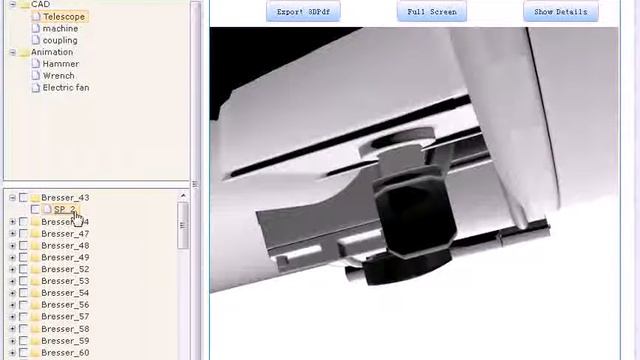Click the coupling file icon
640x360 pixels.
(x=36, y=40)
